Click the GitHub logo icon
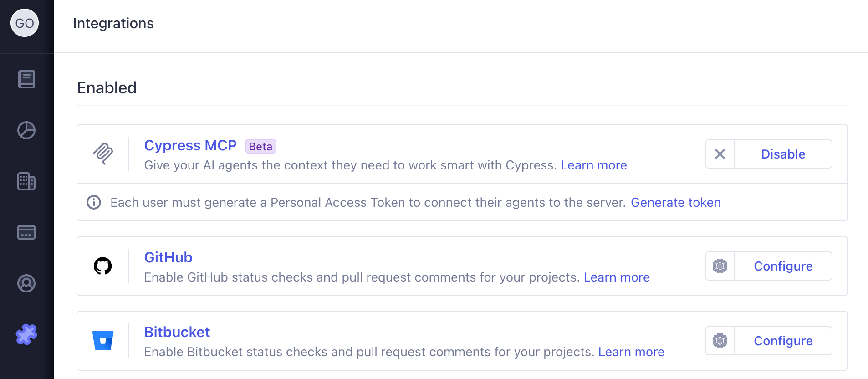The height and width of the screenshot is (379, 868). pyautogui.click(x=103, y=266)
